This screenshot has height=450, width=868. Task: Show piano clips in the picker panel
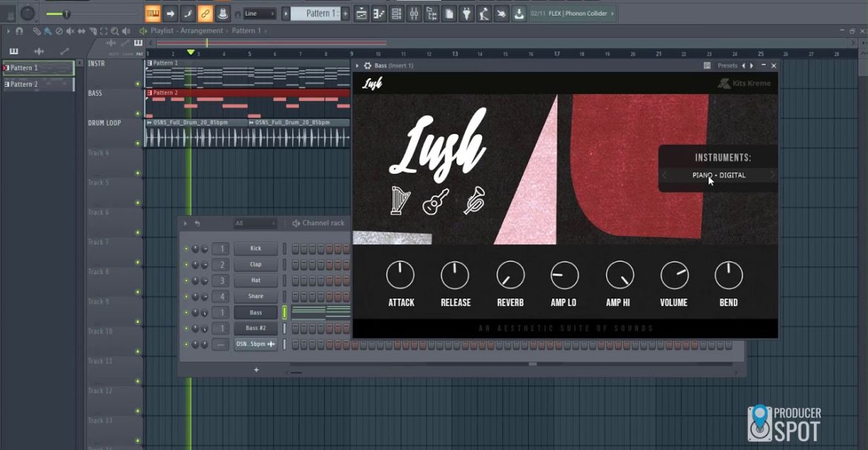(x=14, y=51)
